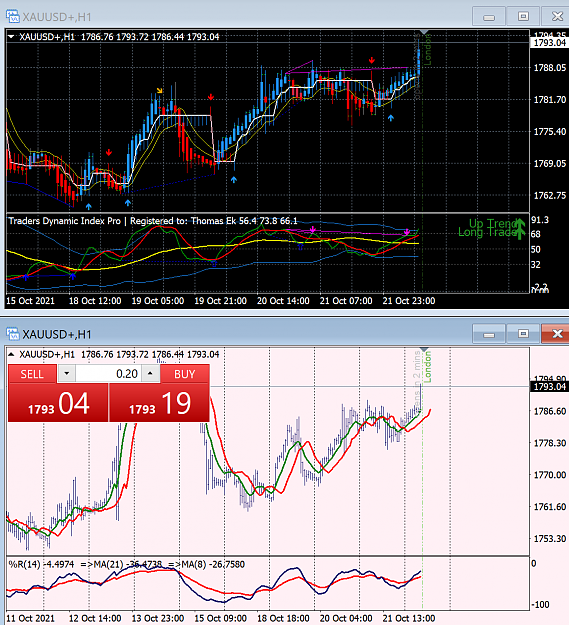569x625 pixels.
Task: Click the 1753.30 level on lower price scale
Action: click(550, 539)
